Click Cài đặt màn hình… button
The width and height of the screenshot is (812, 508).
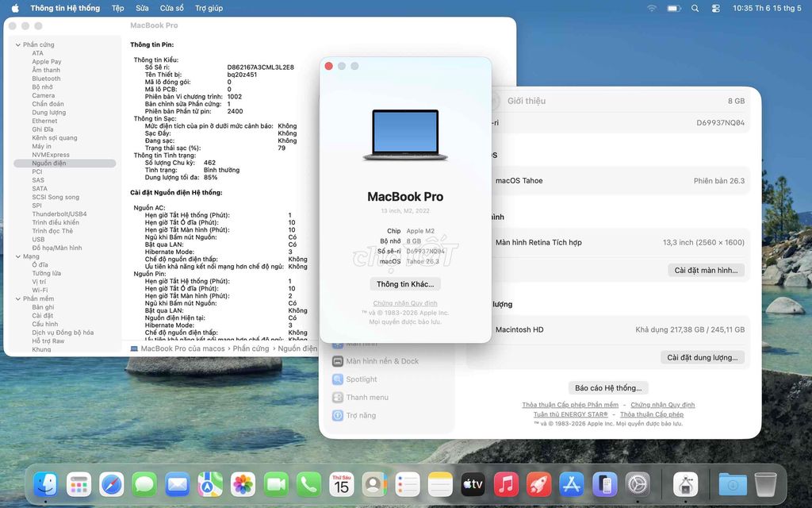click(706, 270)
